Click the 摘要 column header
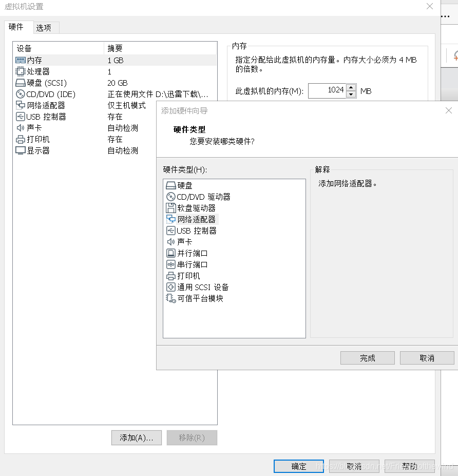The height and width of the screenshot is (476, 458). pos(160,48)
